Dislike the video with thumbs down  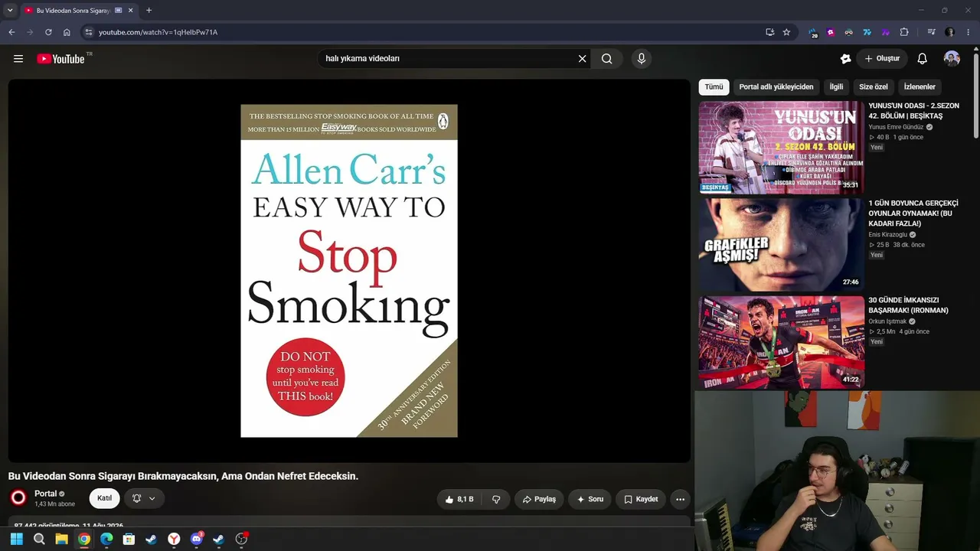[x=496, y=500]
